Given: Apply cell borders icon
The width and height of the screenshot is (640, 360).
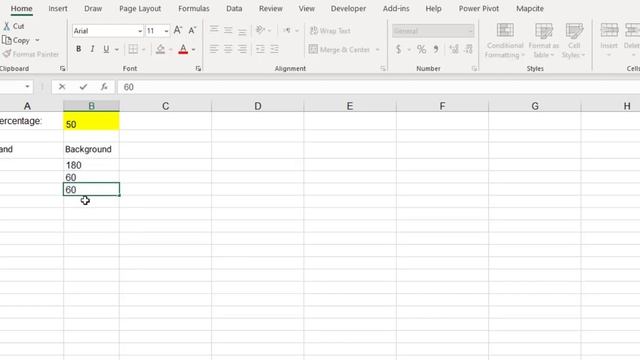Looking at the screenshot, I should 133,49.
